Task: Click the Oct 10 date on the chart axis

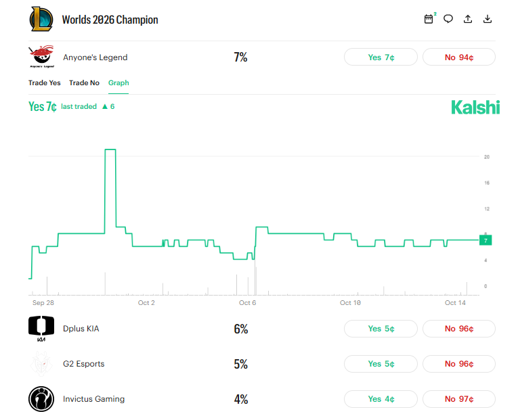Action: [350, 302]
